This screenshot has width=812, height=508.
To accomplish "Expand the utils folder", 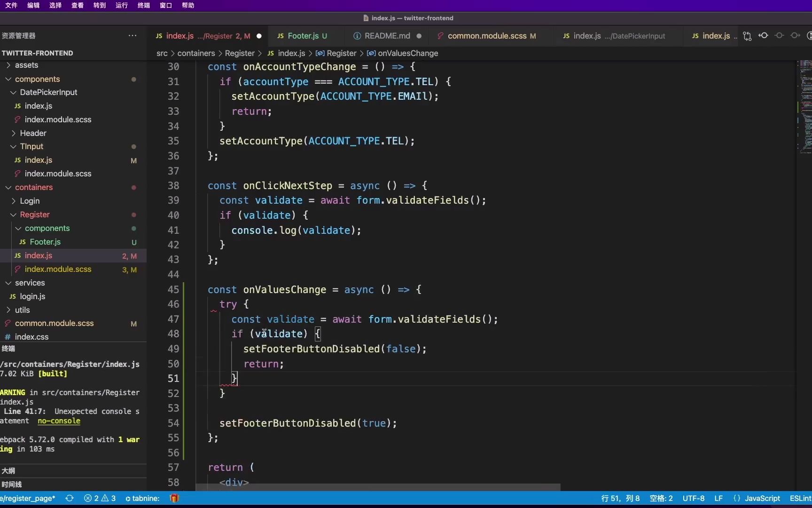I will pos(73,310).
